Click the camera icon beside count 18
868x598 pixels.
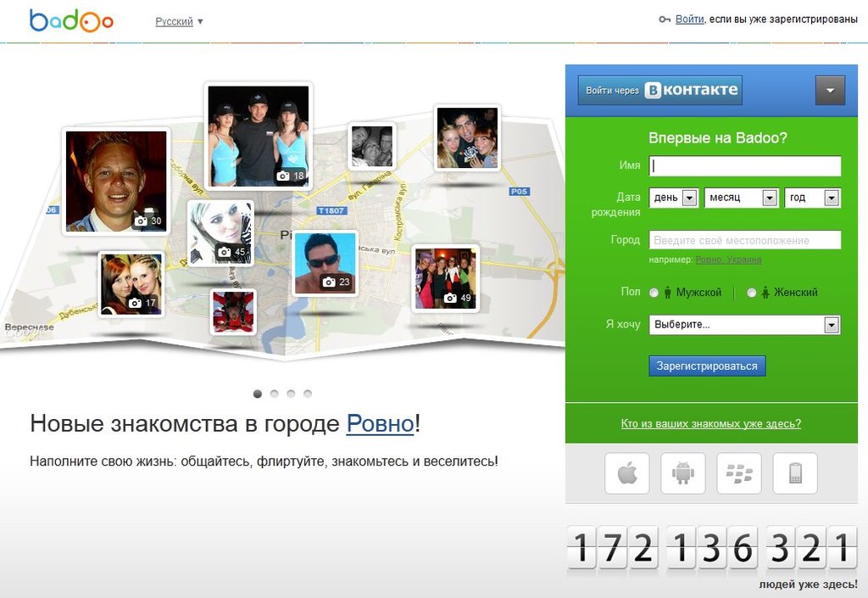283,176
